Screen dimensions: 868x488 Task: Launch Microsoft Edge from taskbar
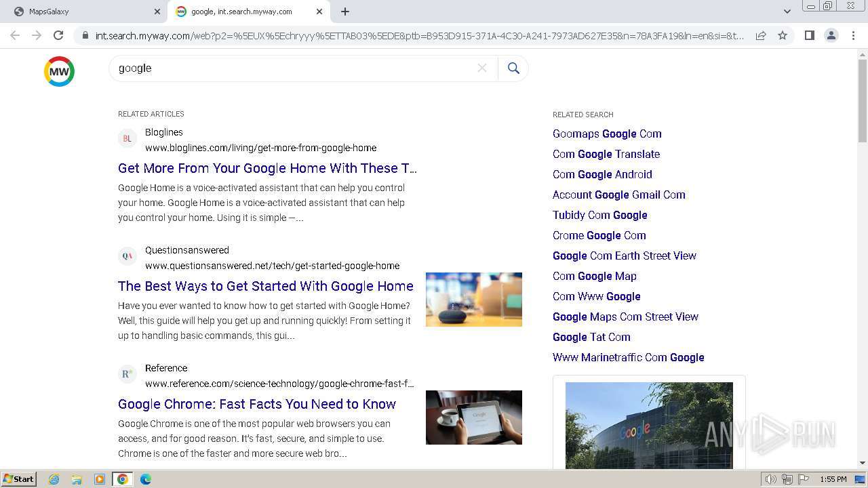(145, 479)
